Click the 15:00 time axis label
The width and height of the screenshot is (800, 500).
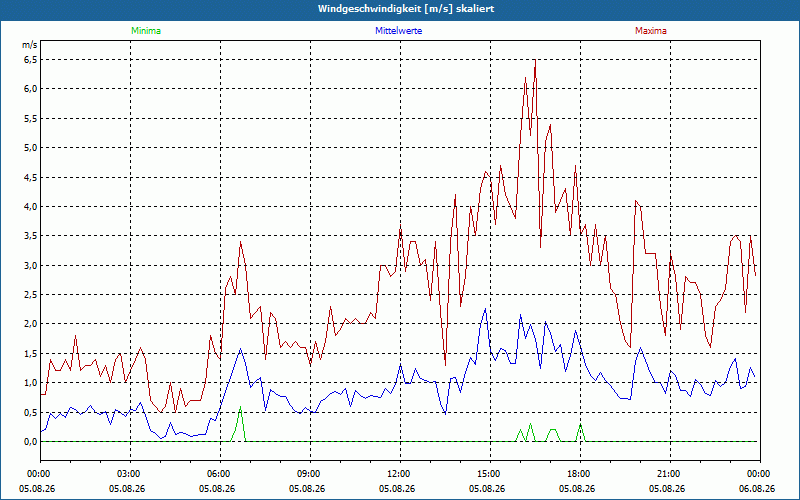[x=490, y=474]
